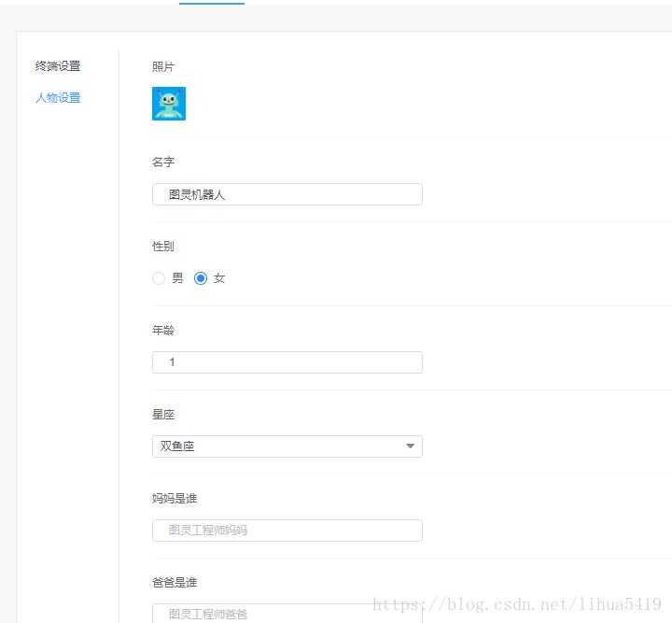Select the 男 radio button
Image resolution: width=672 pixels, height=623 pixels.
click(159, 278)
